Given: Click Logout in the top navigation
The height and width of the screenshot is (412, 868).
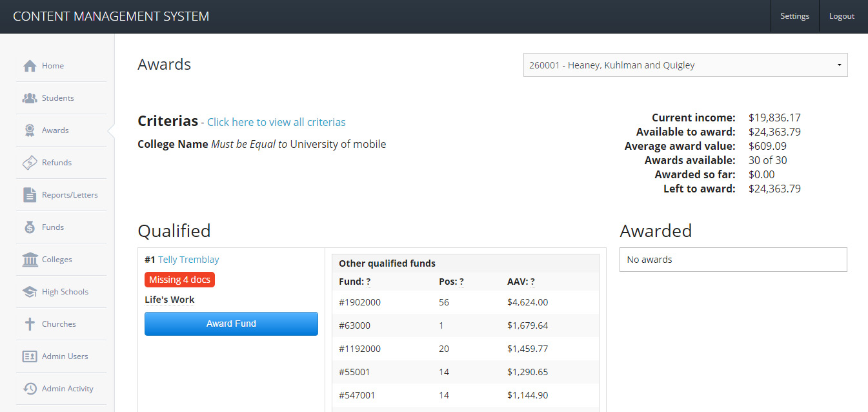Looking at the screenshot, I should pos(842,16).
